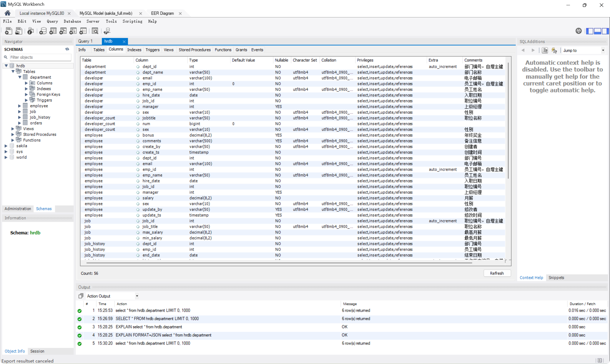Open the Server menu
Image resolution: width=610 pixels, height=364 pixels.
coord(93,21)
